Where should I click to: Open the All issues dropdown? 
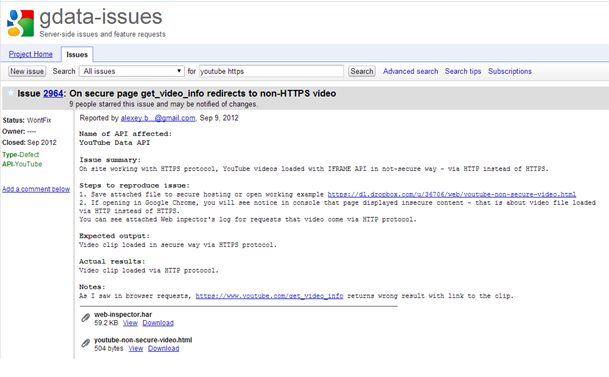(132, 71)
